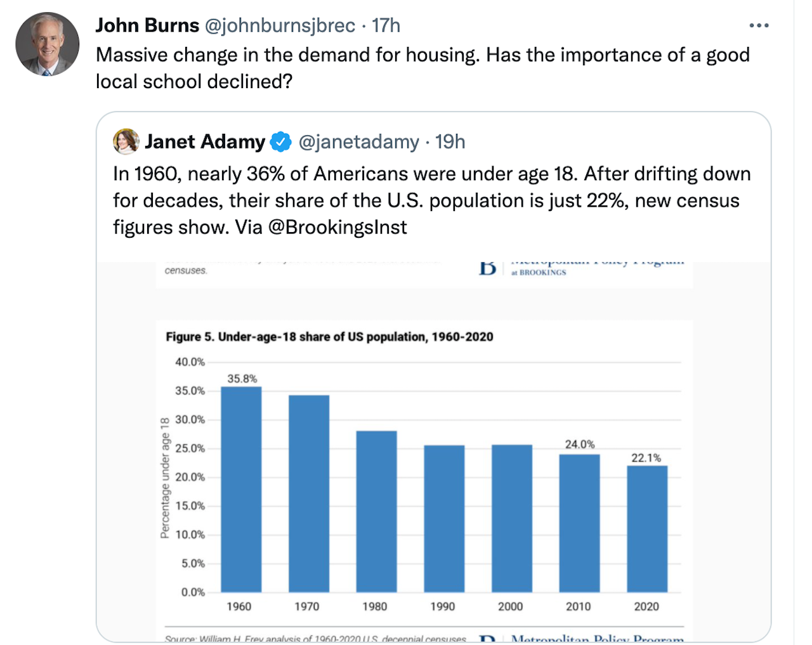Screen dimensions: 812x645
Task: Click the 24.0% label above 2010 bar
Action: click(x=580, y=444)
